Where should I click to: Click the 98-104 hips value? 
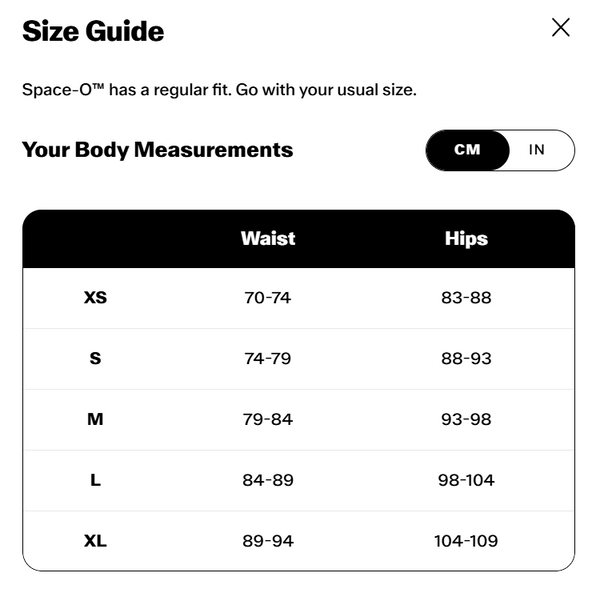(466, 480)
